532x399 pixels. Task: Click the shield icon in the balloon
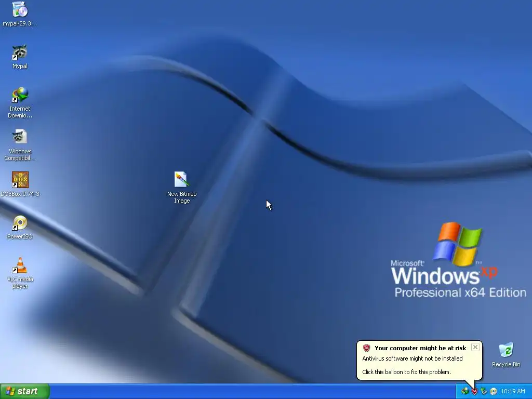pyautogui.click(x=366, y=348)
